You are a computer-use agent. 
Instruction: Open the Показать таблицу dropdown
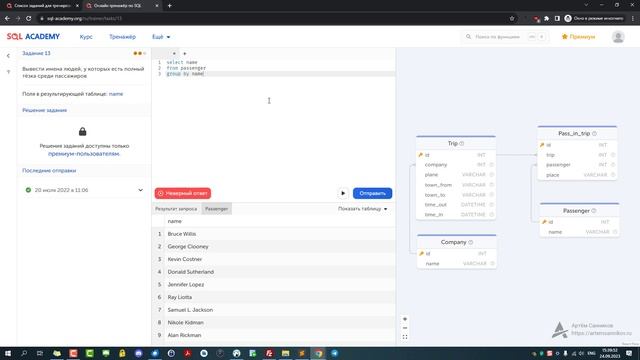pyautogui.click(x=362, y=209)
